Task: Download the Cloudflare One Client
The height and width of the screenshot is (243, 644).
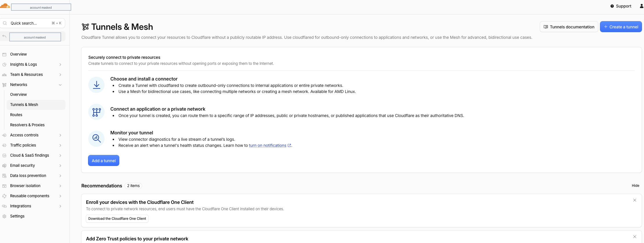Action: (117, 219)
